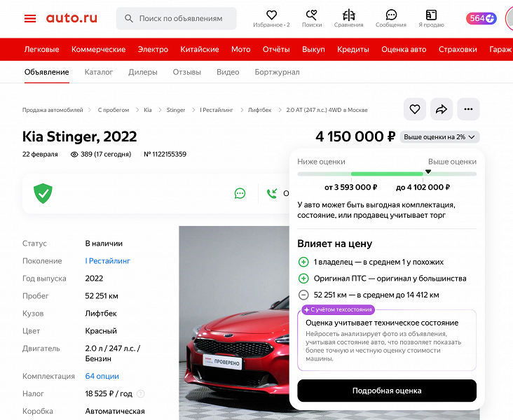The image size is (513, 420).
Task: Open the hamburger menu icon
Action: (x=30, y=18)
